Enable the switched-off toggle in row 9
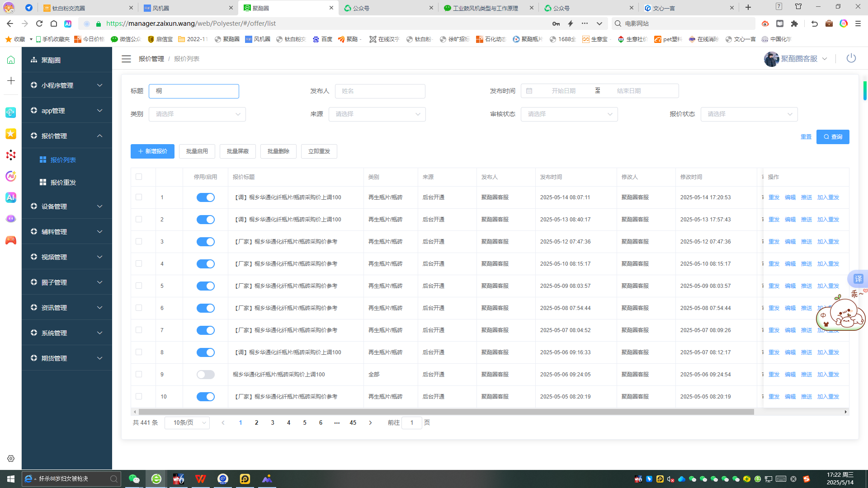This screenshot has width=868, height=488. click(x=205, y=375)
